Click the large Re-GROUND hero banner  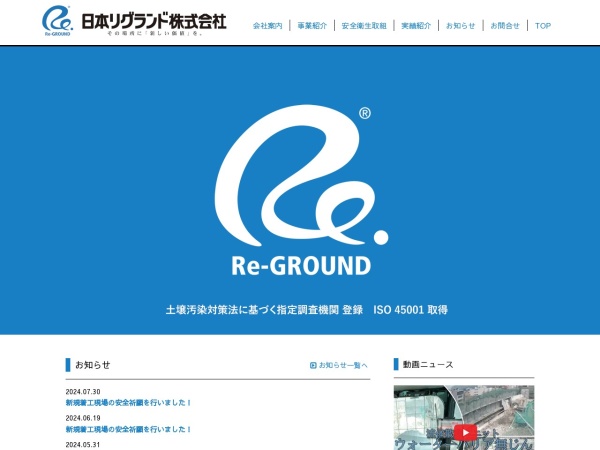(x=300, y=190)
